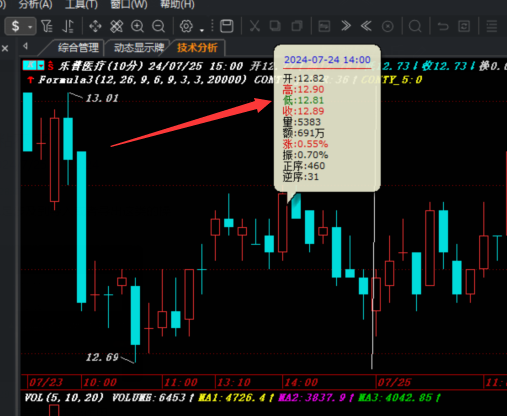Open the dropdown arrow beside cyan chart box
The height and width of the screenshot is (416, 507).
pos(41,65)
